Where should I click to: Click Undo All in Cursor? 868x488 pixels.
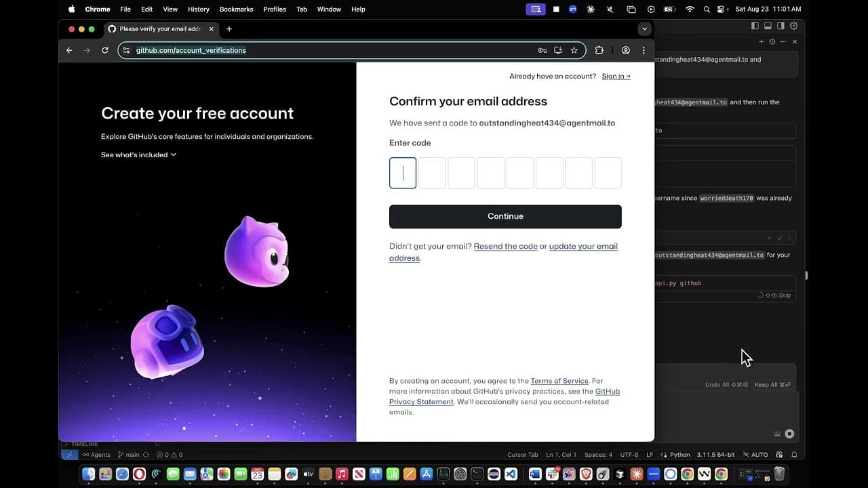tap(726, 385)
